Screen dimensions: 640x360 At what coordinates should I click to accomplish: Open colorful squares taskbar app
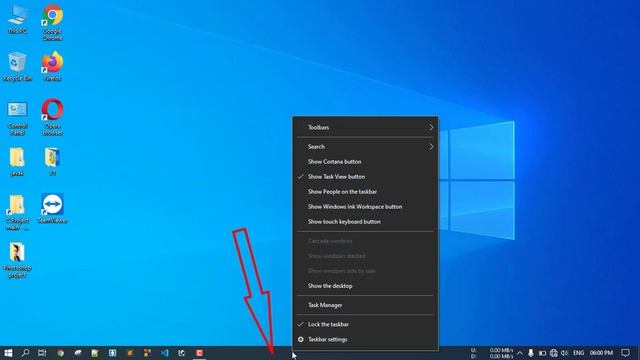pos(147,353)
